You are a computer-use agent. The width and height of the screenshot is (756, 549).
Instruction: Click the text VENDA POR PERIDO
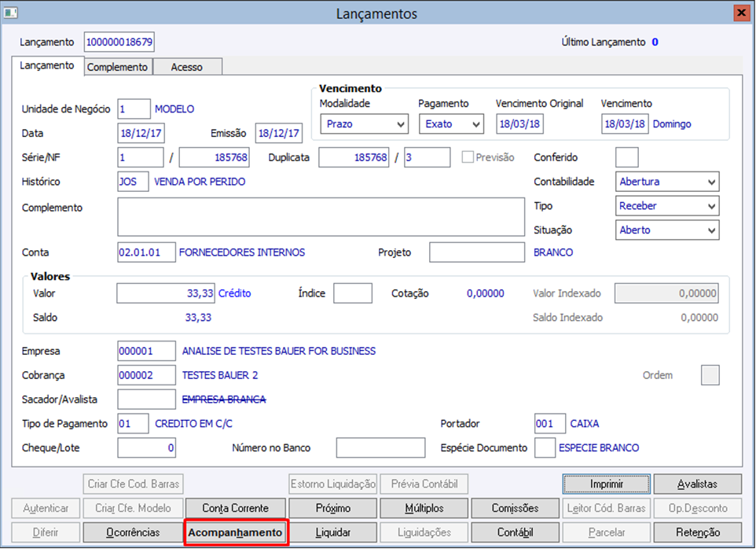[x=200, y=182]
